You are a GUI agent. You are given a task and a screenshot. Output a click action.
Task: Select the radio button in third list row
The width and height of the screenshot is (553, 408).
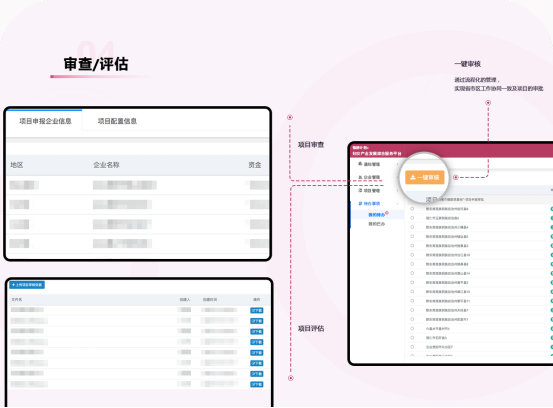coord(412,227)
